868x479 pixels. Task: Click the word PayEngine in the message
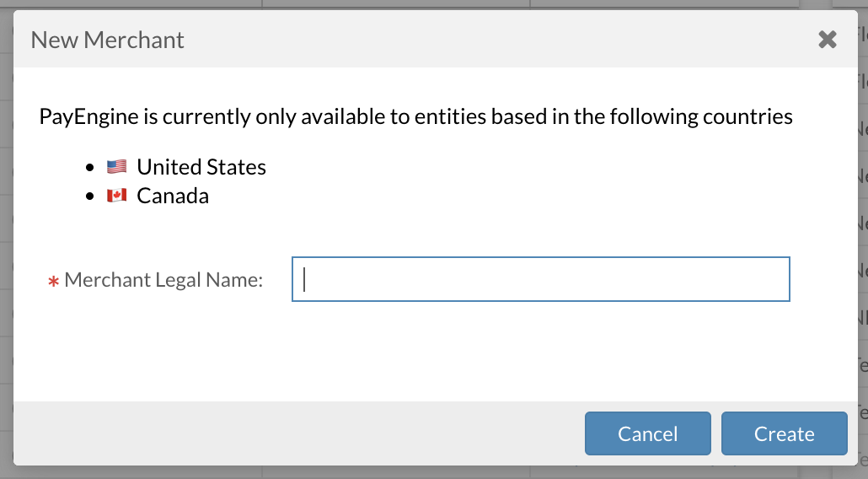tap(88, 117)
